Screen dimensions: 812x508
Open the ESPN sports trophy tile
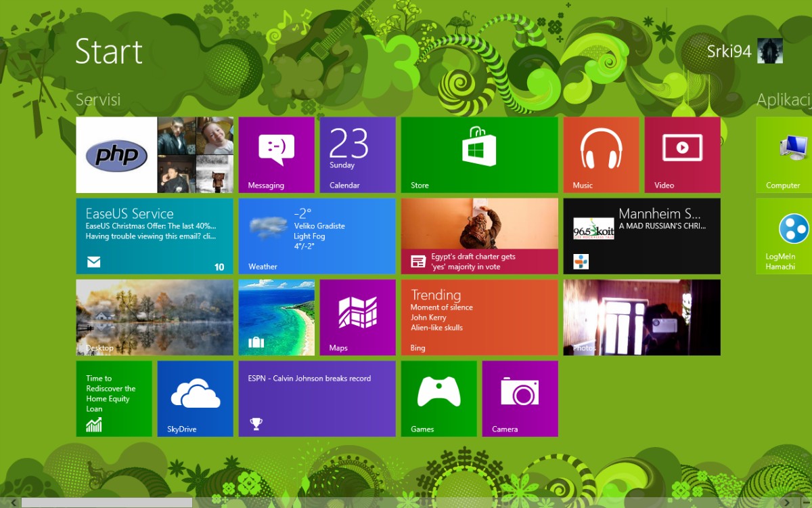pyautogui.click(x=317, y=399)
